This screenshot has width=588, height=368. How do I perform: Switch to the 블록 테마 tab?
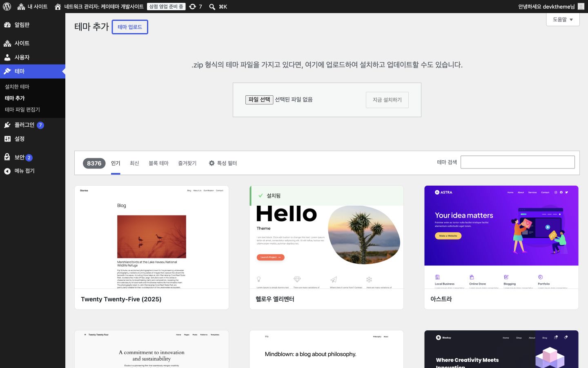pos(158,163)
